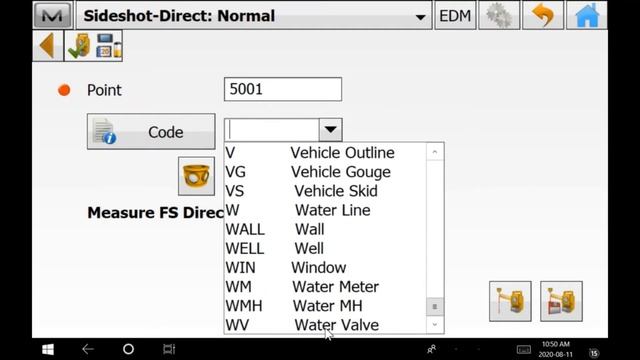Click the taskbar Cortana circle icon
640x360 pixels.
(128, 349)
